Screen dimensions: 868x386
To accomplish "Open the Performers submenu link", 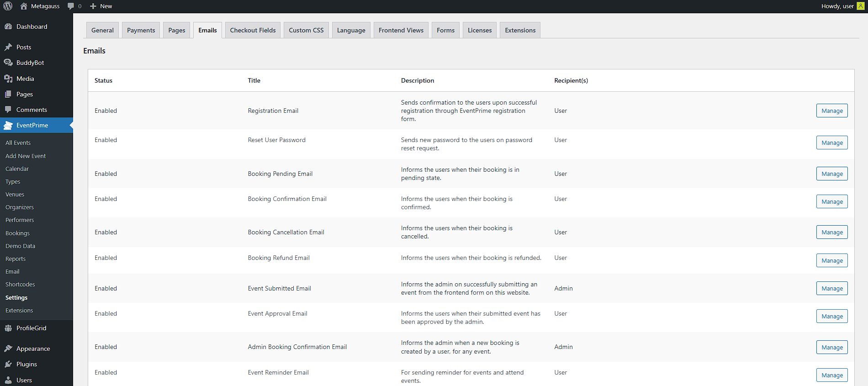I will 20,220.
